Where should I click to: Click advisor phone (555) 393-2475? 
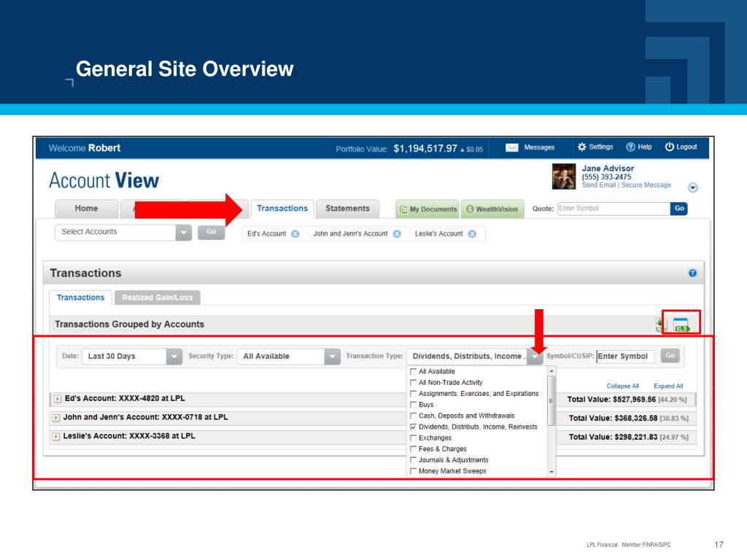coord(606,176)
